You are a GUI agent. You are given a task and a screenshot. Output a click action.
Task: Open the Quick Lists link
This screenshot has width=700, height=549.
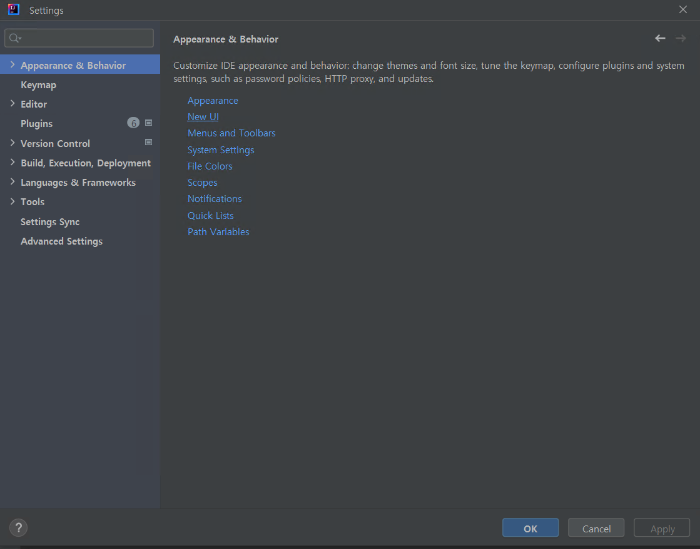pyautogui.click(x=210, y=216)
